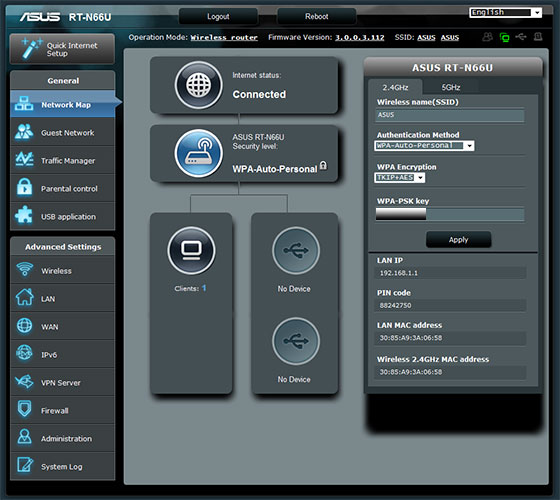This screenshot has height=500, width=560.
Task: Click the Network Map icon in sidebar
Action: [x=24, y=104]
